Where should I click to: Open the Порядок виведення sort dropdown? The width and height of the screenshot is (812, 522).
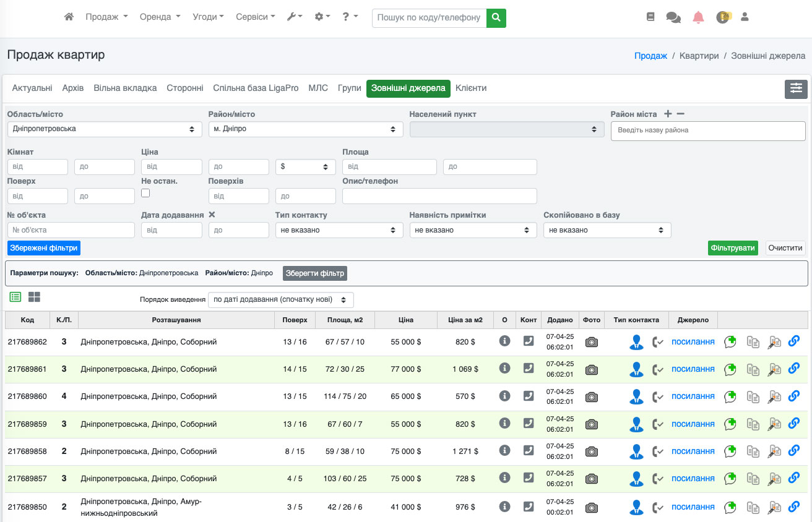[x=280, y=299]
